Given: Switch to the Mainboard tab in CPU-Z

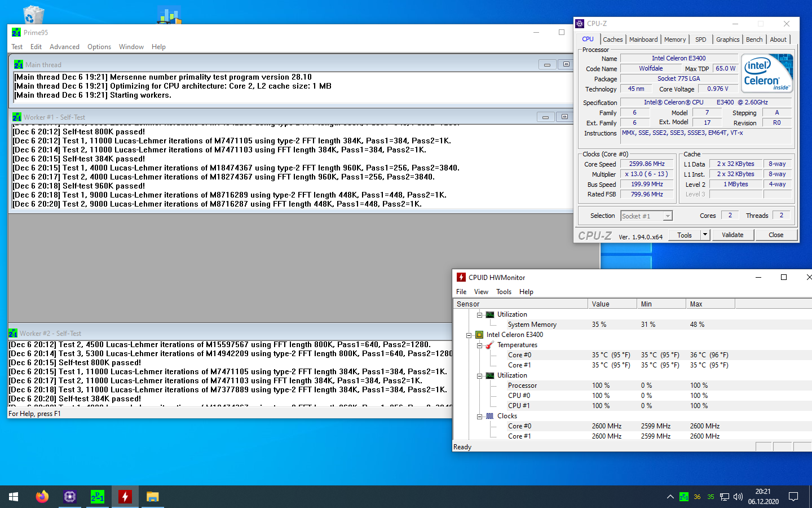Looking at the screenshot, I should tap(643, 40).
